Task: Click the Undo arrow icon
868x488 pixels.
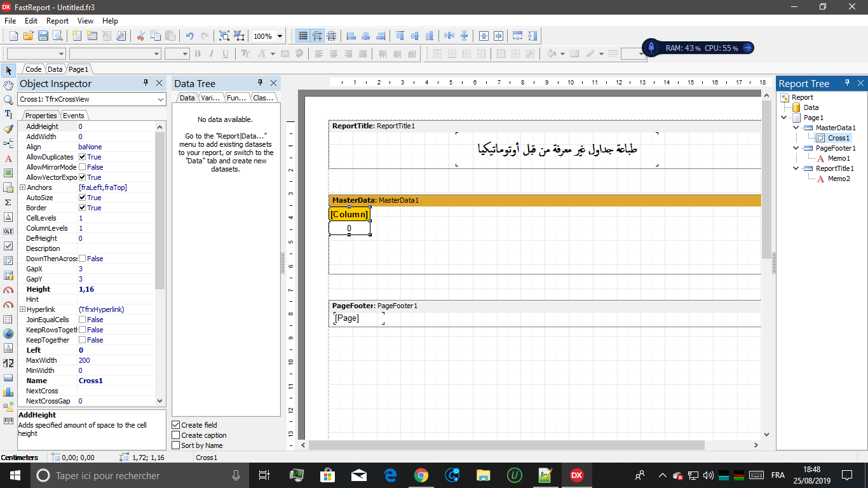Action: [189, 36]
